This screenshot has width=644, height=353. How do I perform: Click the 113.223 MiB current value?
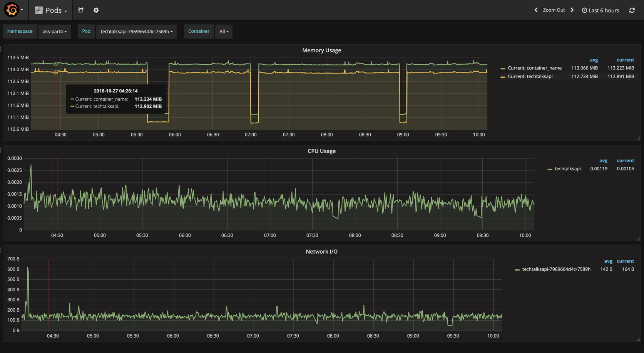(621, 68)
